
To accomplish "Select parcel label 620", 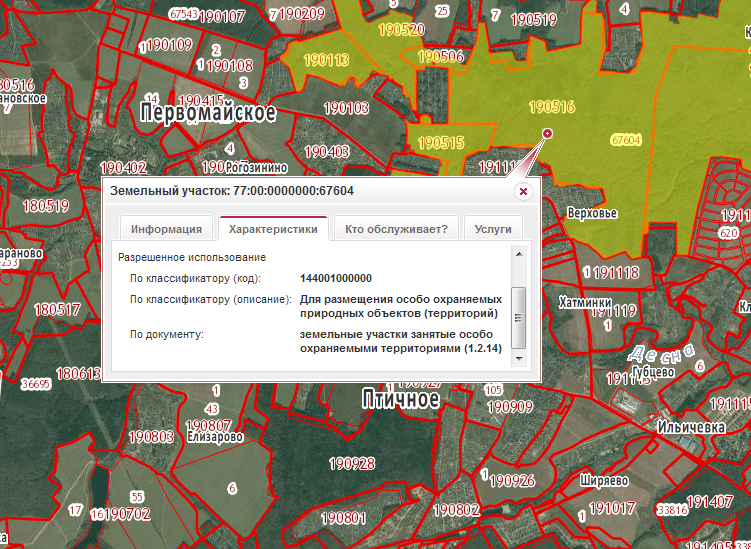I will 728,233.
